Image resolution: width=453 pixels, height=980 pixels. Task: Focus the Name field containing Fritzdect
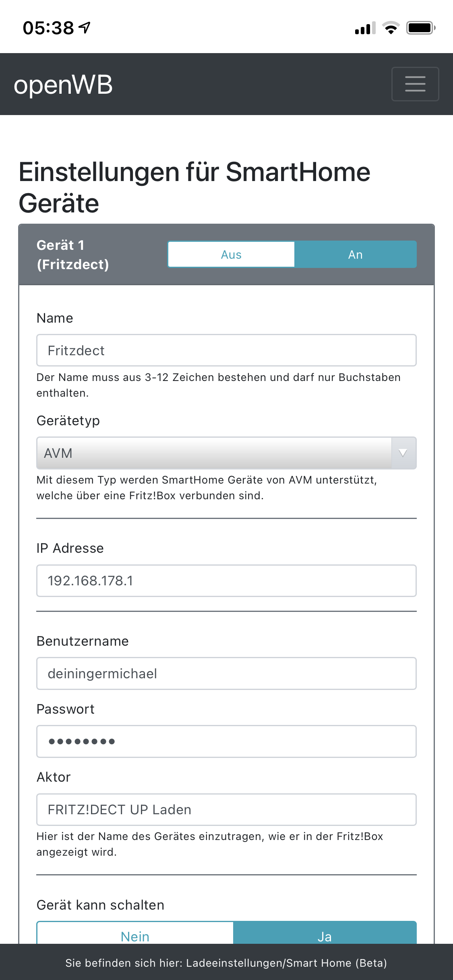(x=226, y=350)
